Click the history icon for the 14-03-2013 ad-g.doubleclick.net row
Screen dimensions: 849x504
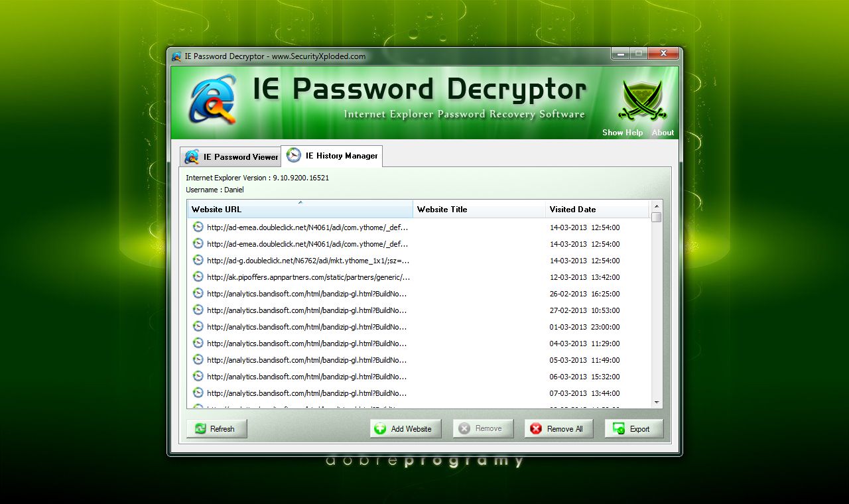198,260
